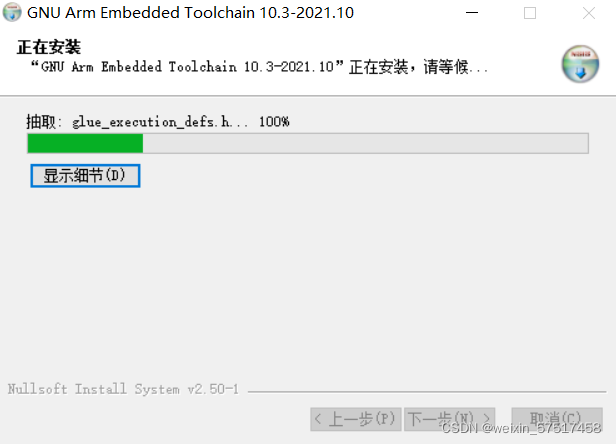Show install details with 显示细节(D)
This screenshot has width=616, height=444.
pos(85,176)
